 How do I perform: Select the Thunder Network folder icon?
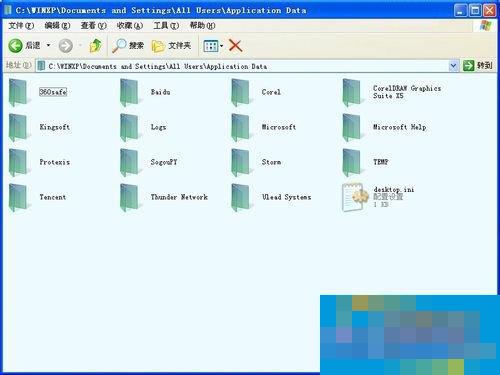click(129, 197)
